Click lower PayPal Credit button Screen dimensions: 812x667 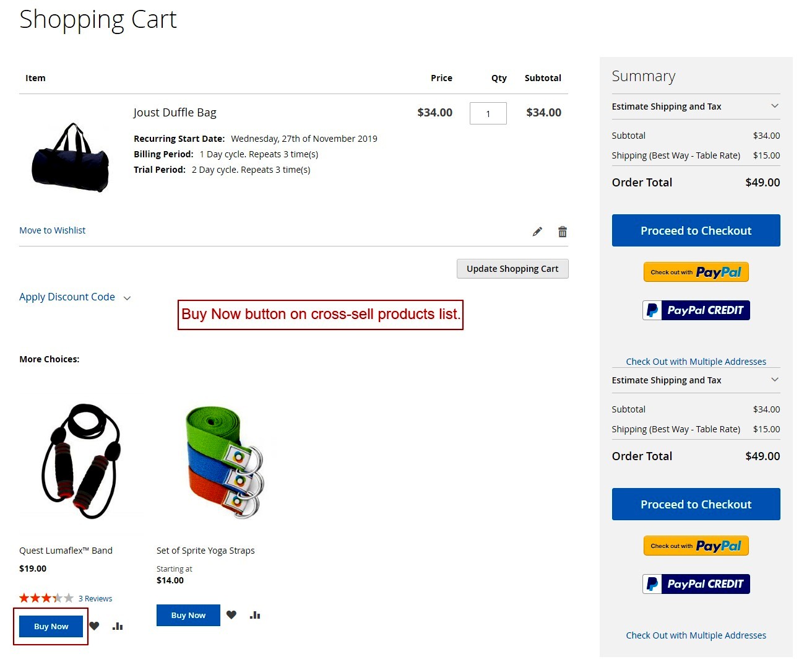696,584
